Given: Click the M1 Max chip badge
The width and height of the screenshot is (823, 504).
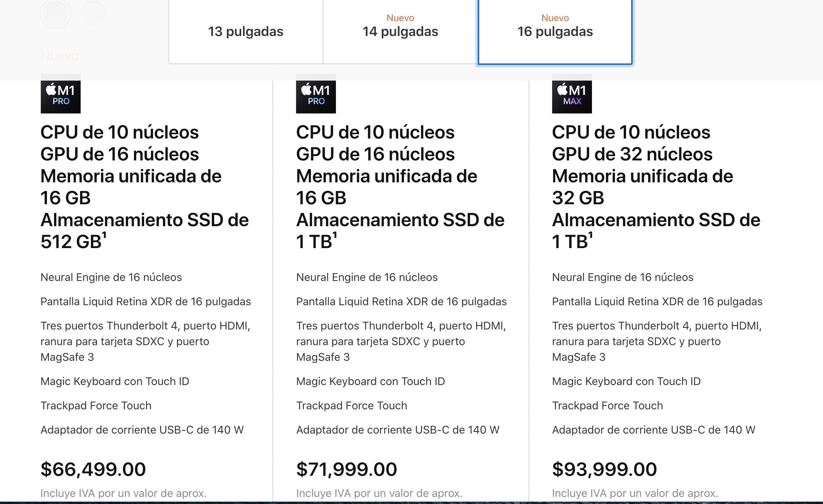Looking at the screenshot, I should [x=572, y=96].
